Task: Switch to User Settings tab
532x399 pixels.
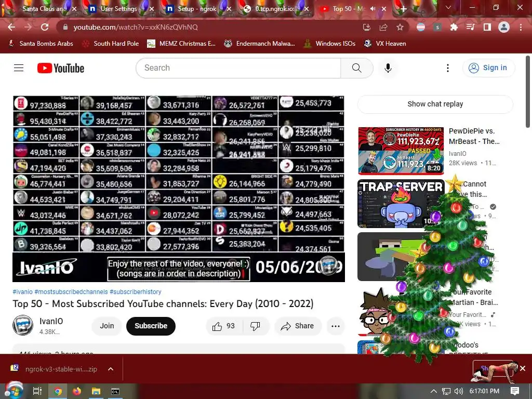Action: [119, 9]
